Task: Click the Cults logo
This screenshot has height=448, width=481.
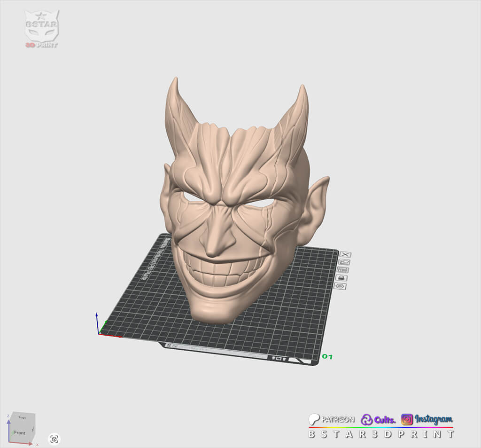Action: [378, 419]
